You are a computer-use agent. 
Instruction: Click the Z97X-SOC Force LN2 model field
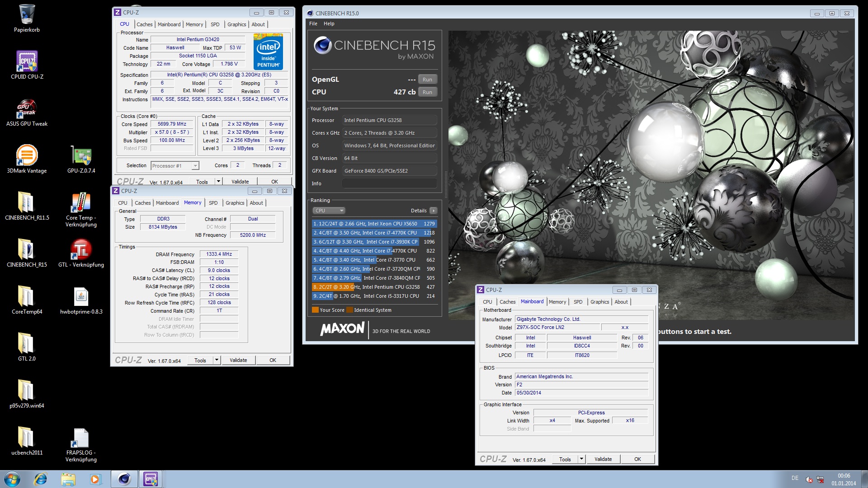pos(557,327)
